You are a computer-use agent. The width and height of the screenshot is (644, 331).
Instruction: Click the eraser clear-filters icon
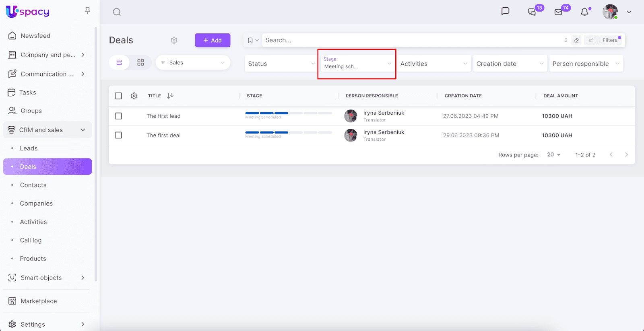pyautogui.click(x=576, y=40)
